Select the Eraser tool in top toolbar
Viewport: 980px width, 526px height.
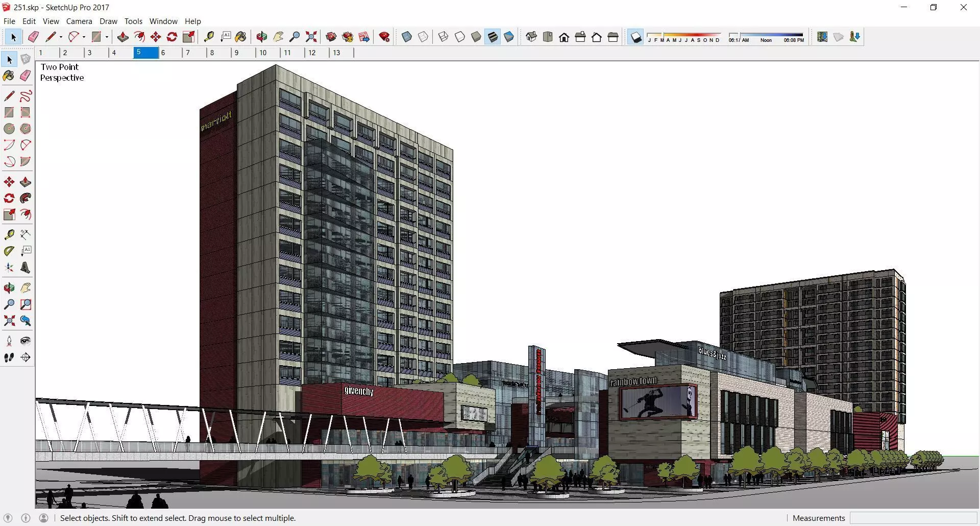point(33,37)
